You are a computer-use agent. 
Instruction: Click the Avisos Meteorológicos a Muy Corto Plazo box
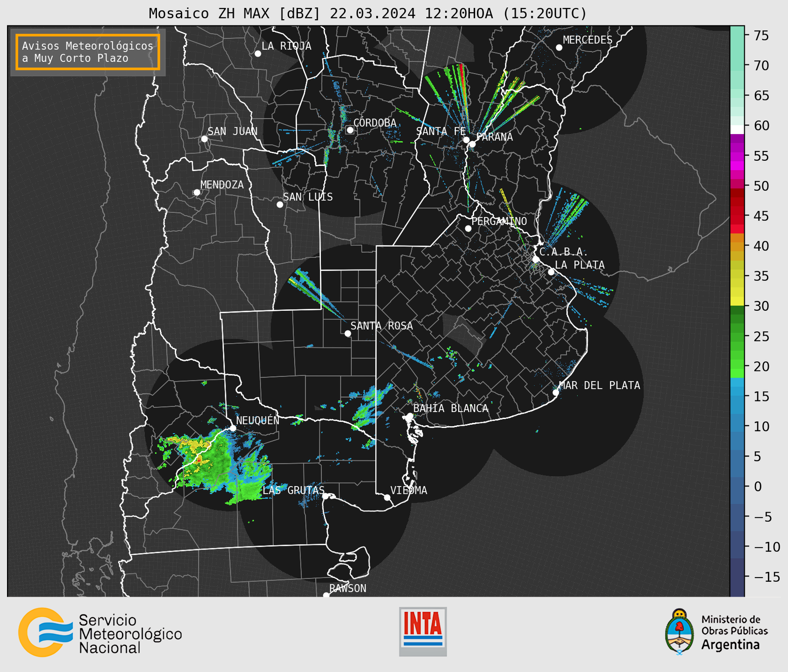coord(88,52)
